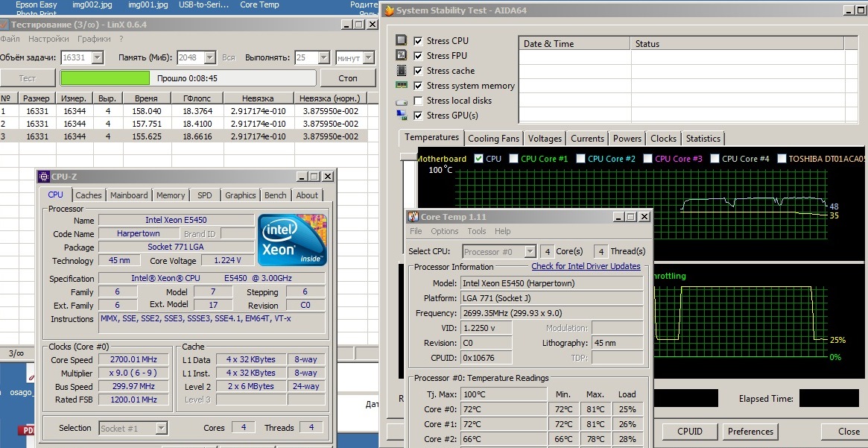Click the AIDA64 flame title bar icon
The height and width of the screenshot is (448, 868).
[x=389, y=10]
